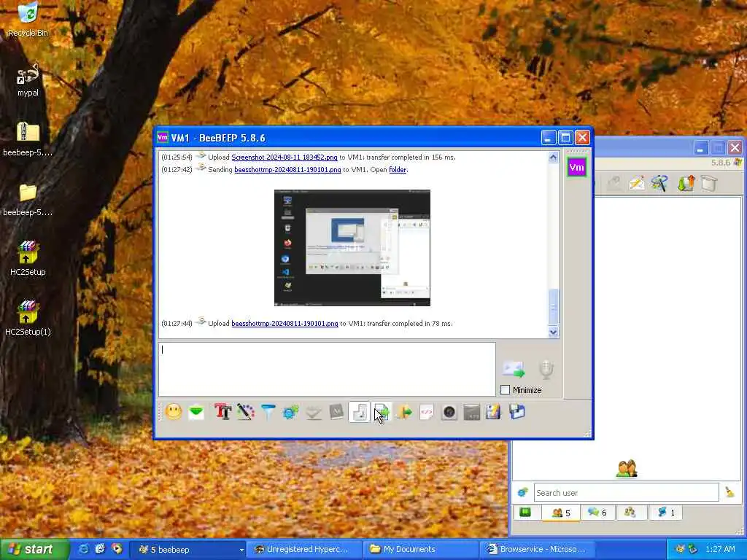Open the text color palette tool

(x=245, y=412)
